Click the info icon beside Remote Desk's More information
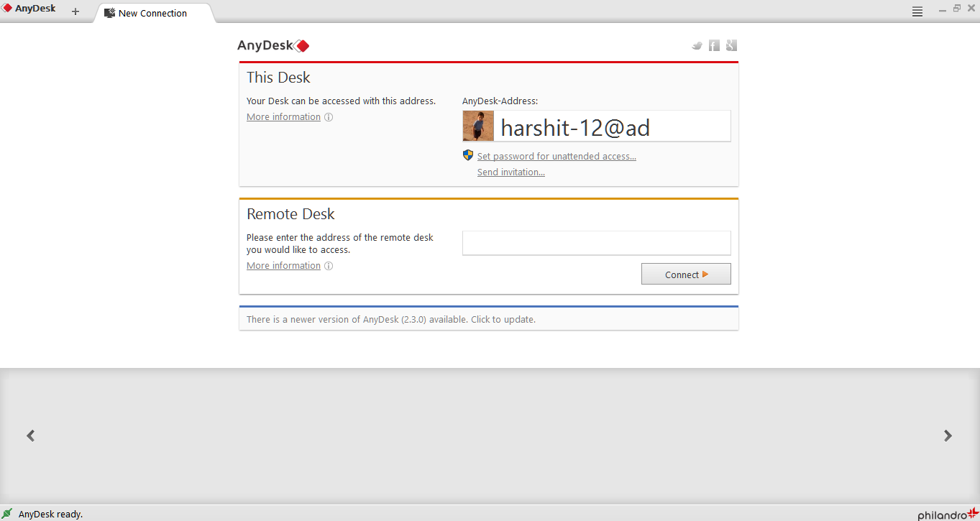 point(329,266)
